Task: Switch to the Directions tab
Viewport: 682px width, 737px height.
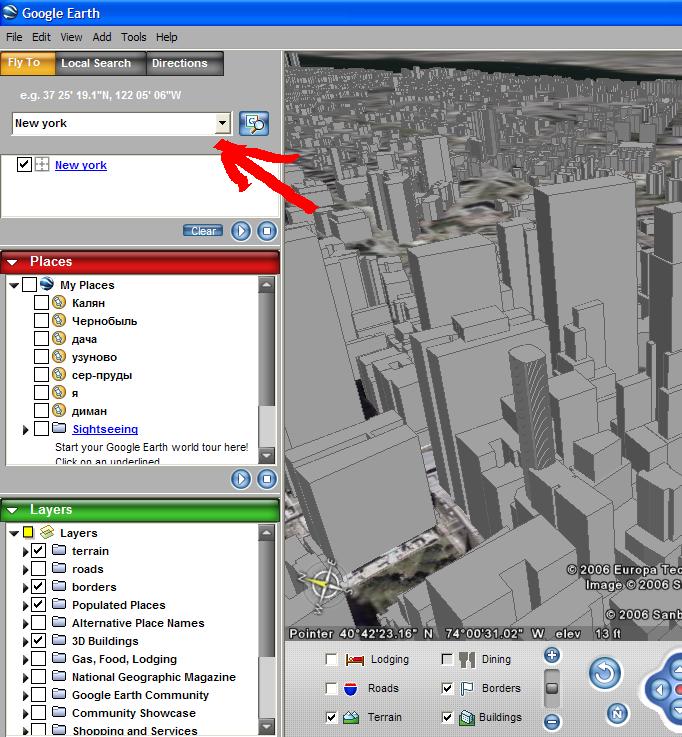Action: [185, 63]
